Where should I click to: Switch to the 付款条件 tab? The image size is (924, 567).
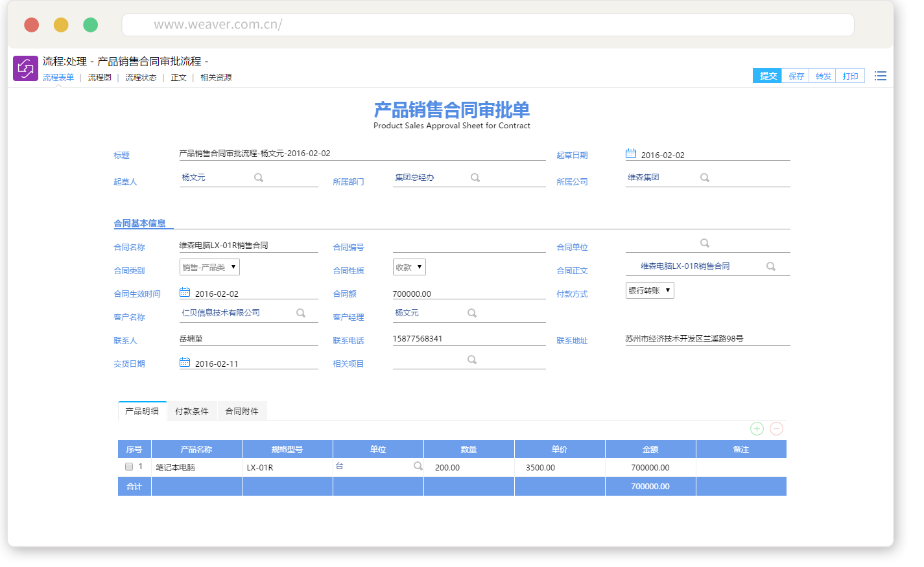192,411
